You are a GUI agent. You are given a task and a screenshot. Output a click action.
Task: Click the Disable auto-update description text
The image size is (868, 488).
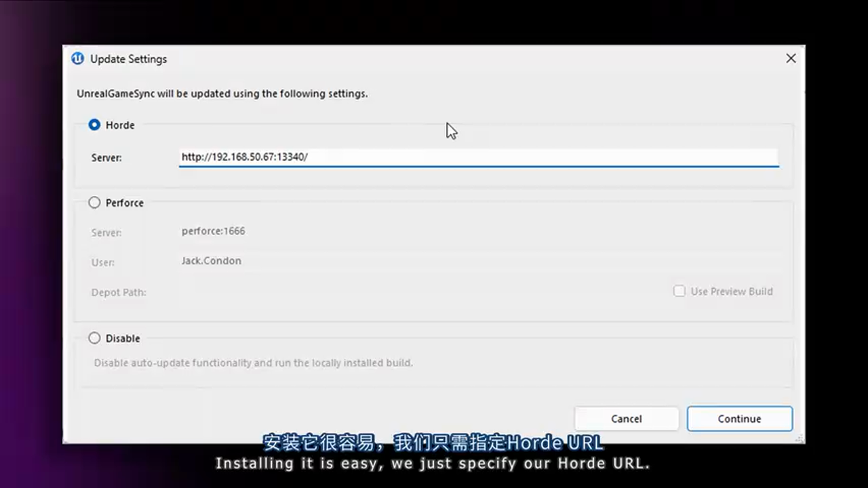(x=253, y=363)
